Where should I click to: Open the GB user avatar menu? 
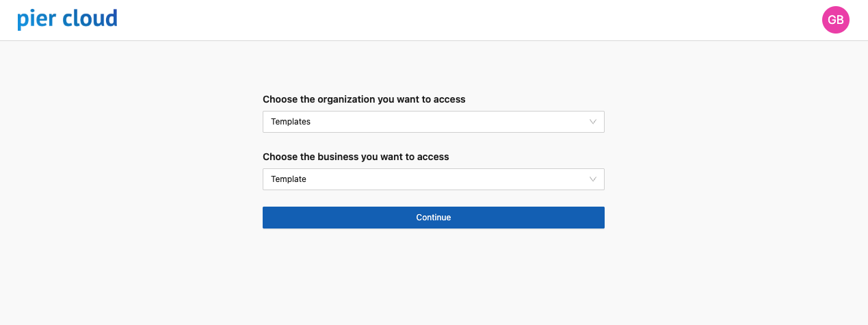pos(835,20)
